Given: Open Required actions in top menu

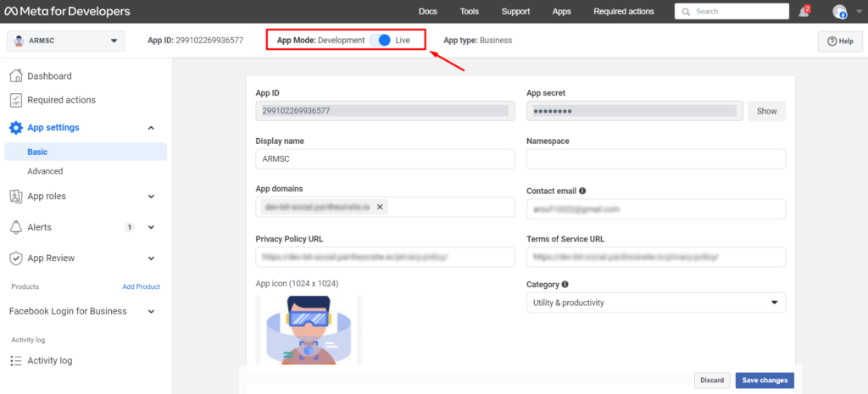Looking at the screenshot, I should [624, 12].
